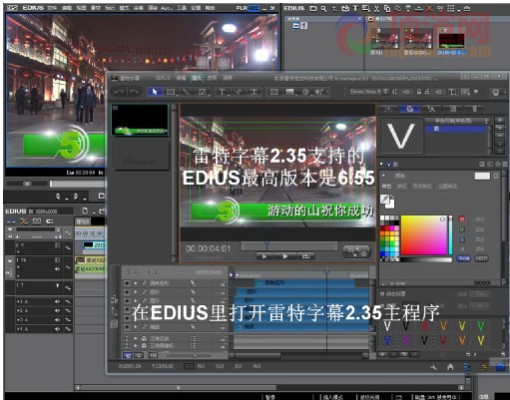Click the 00:00:04:01 timecode in preview

208,249
